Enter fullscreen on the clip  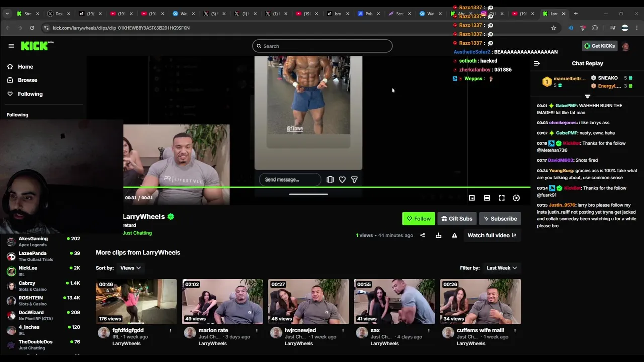point(502,198)
